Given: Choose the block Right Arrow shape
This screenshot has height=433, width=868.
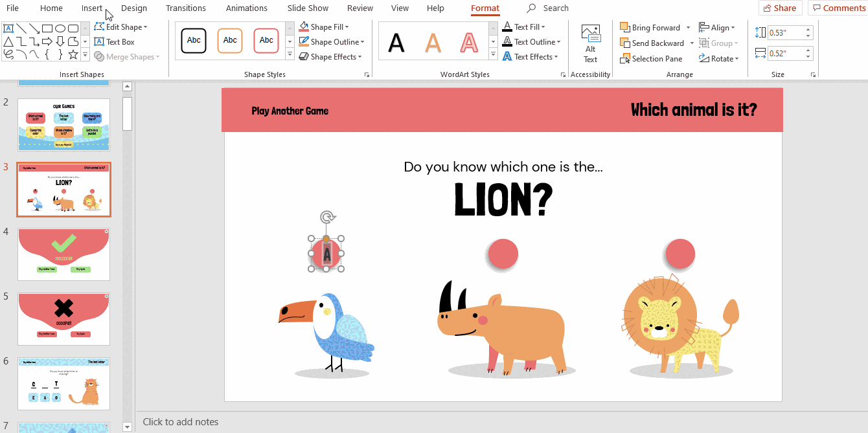Looking at the screenshot, I should 47,41.
